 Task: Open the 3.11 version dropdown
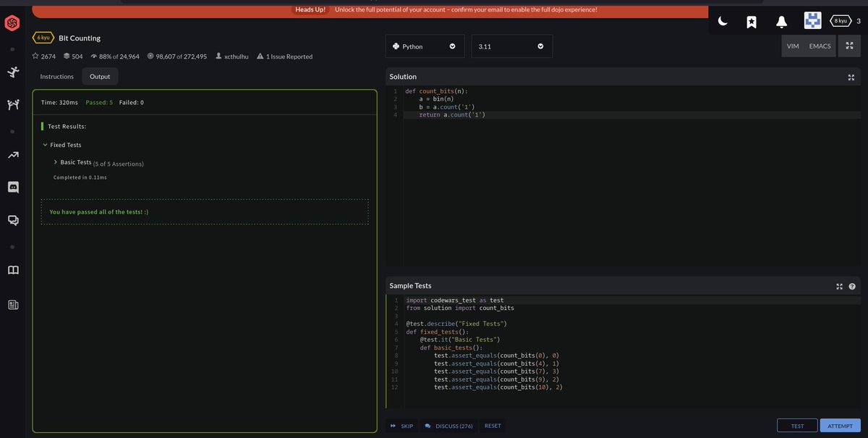tap(511, 46)
